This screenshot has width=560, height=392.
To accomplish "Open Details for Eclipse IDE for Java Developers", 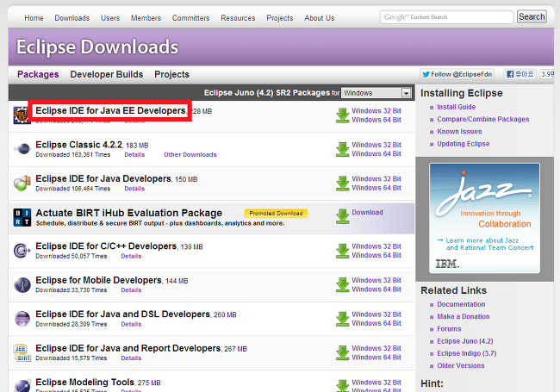I will (x=134, y=189).
